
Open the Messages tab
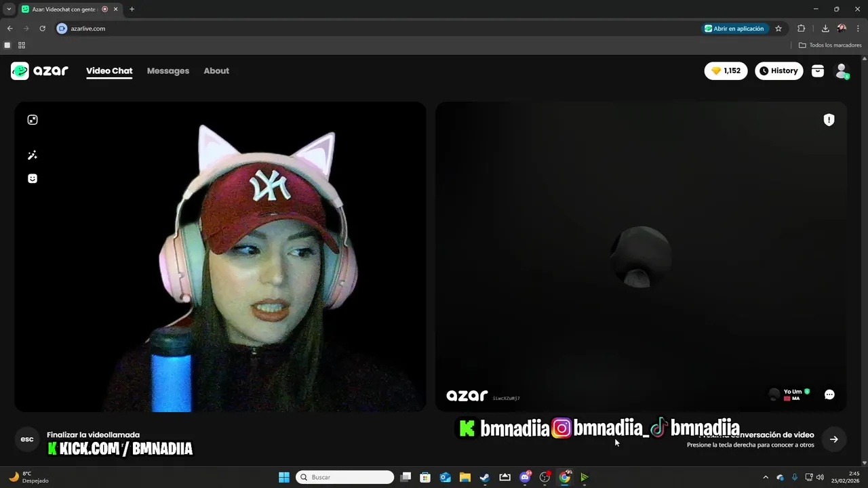[168, 70]
